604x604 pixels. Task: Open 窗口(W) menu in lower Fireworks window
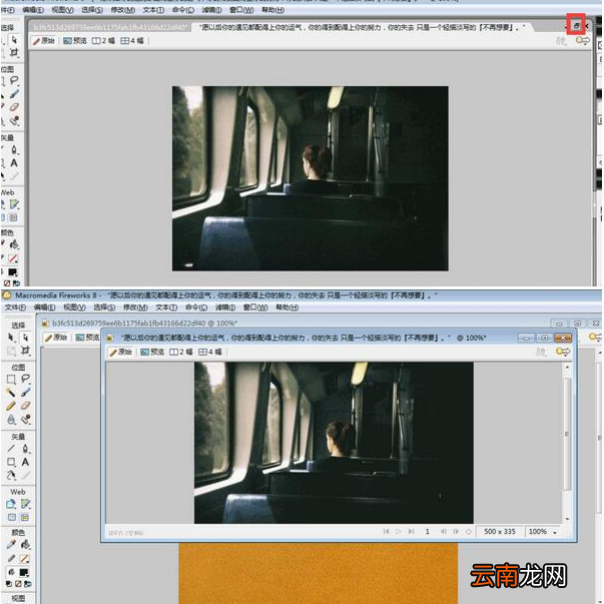[255, 307]
